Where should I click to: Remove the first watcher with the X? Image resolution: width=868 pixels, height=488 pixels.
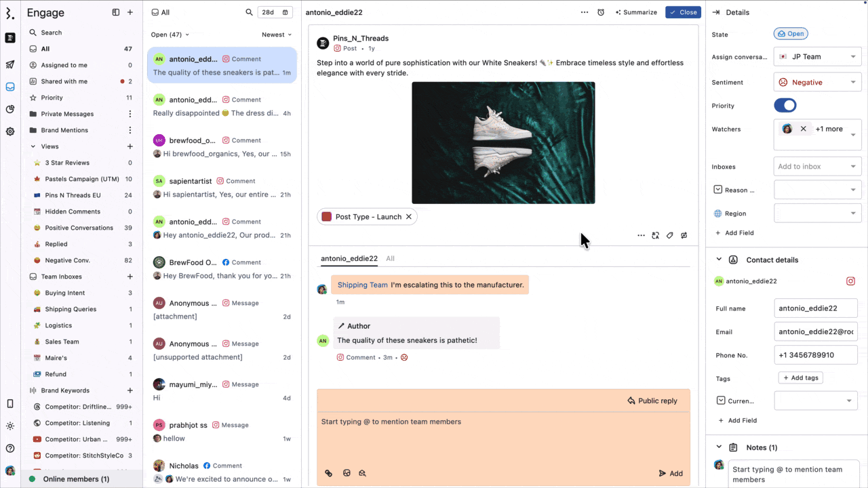[804, 129]
